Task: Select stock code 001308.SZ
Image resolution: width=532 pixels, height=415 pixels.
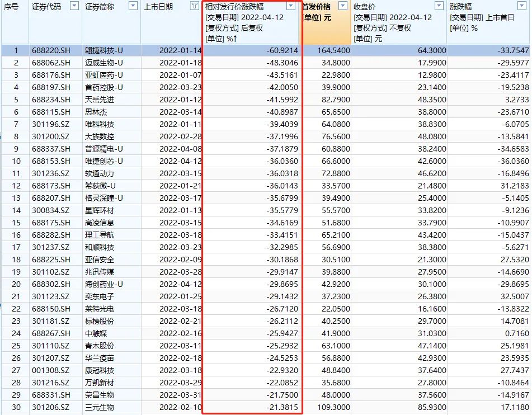Action: click(50, 370)
